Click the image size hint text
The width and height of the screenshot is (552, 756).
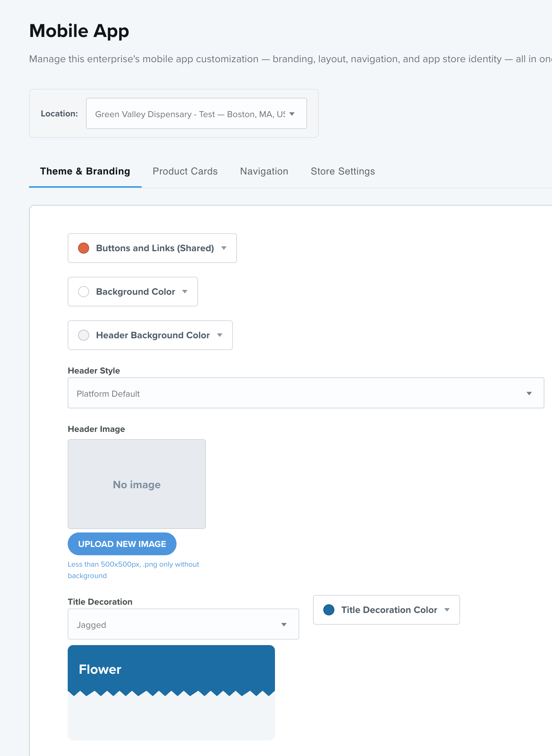tap(133, 570)
